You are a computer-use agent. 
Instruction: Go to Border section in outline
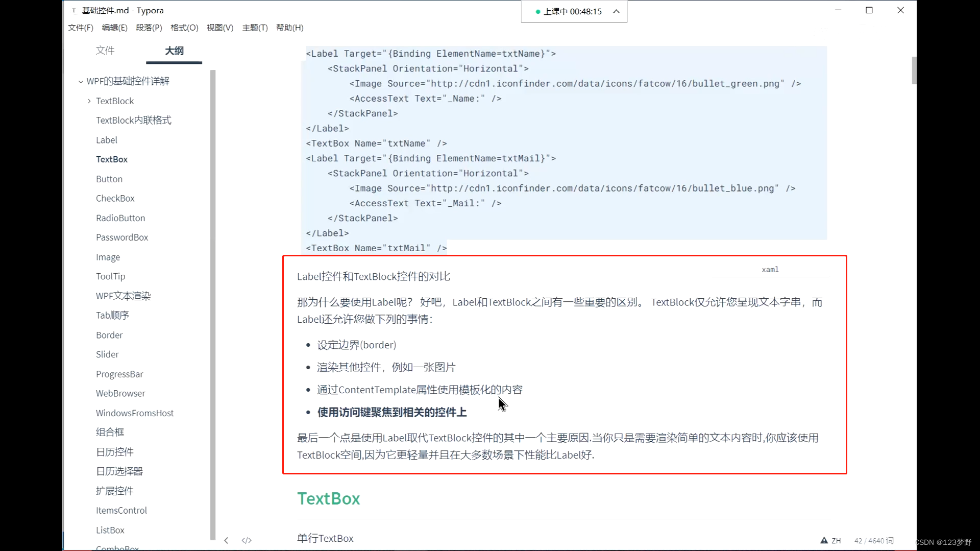click(109, 335)
